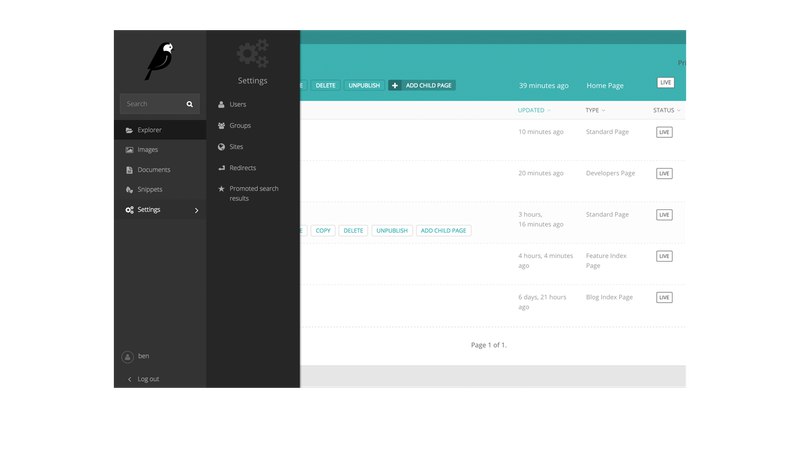Click the row COPY button

(323, 231)
